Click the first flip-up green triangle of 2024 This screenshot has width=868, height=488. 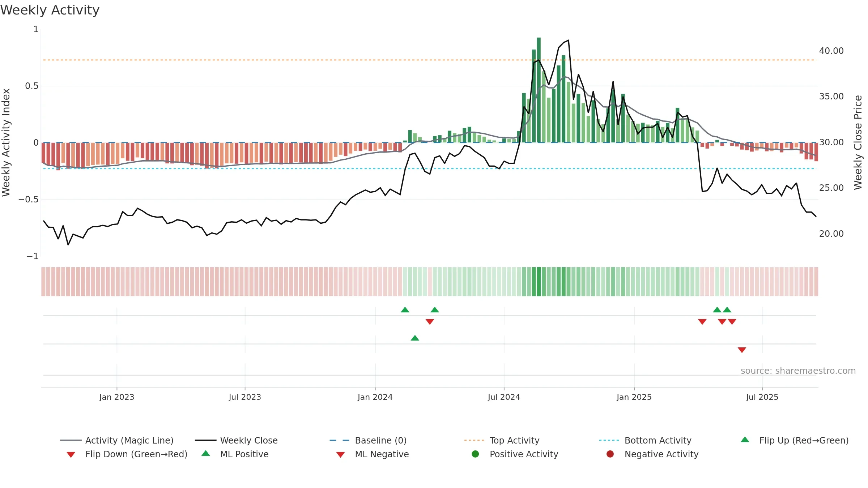pyautogui.click(x=405, y=310)
